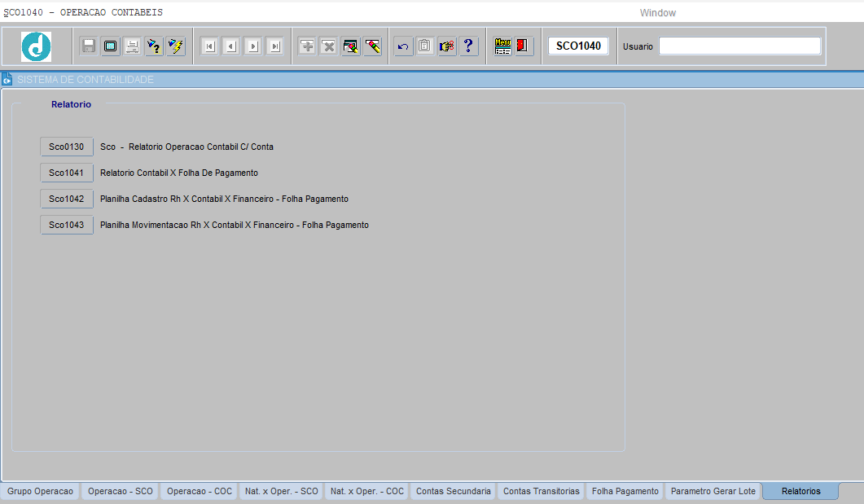
Task: Click the Save diskette icon in toolbar
Action: point(89,46)
